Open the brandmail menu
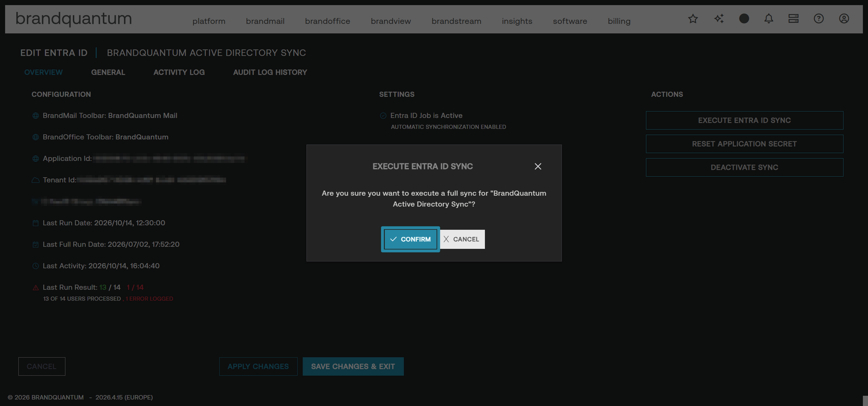This screenshot has width=868, height=406. [265, 21]
